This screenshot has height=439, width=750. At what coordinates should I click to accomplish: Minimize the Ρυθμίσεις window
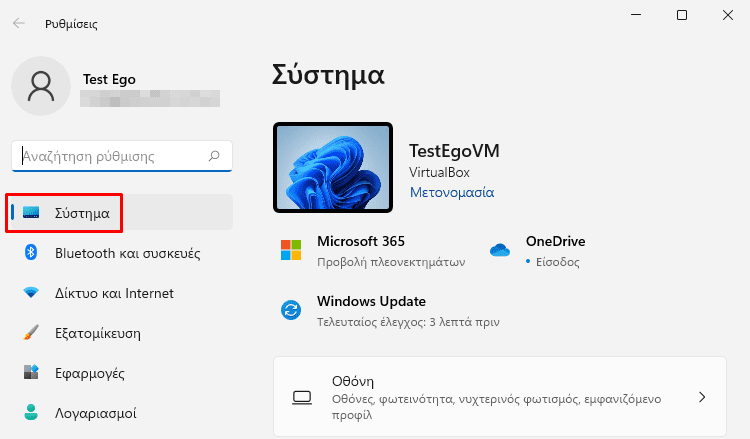(636, 15)
